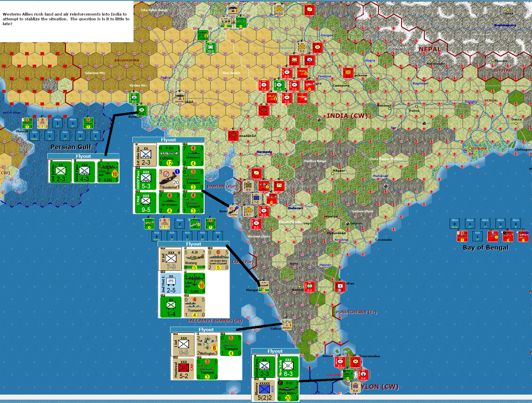Select the XXXIV Para 5-3 counter
Viewport: 532px width, 403px height.
pos(145,179)
